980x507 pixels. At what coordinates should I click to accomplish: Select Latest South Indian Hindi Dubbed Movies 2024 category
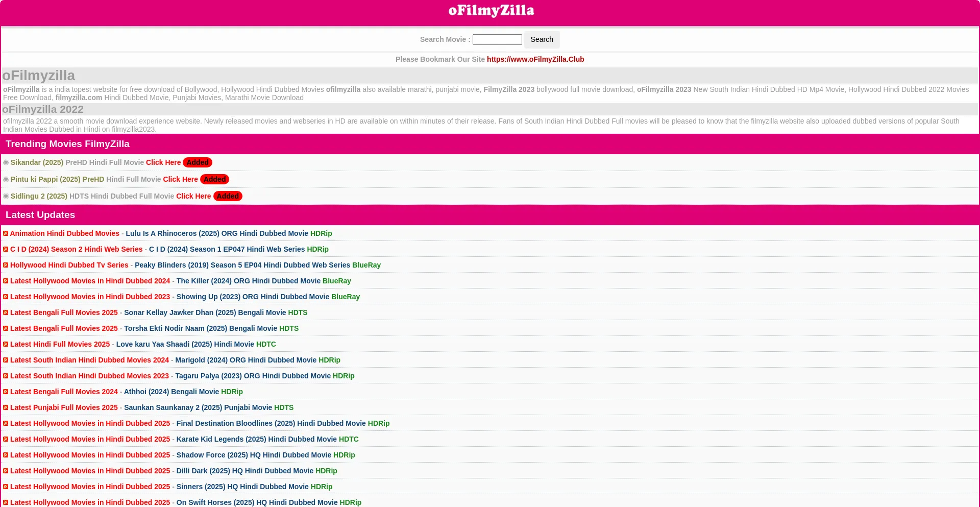(x=89, y=360)
